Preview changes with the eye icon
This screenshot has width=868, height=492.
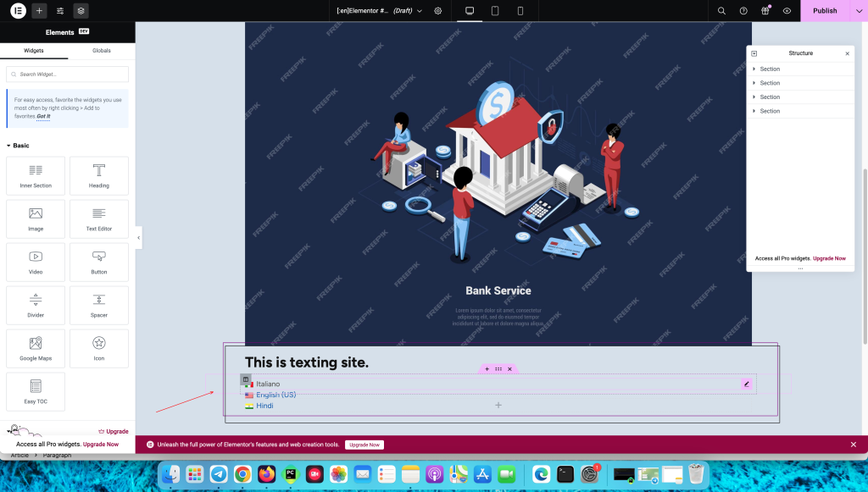[787, 10]
